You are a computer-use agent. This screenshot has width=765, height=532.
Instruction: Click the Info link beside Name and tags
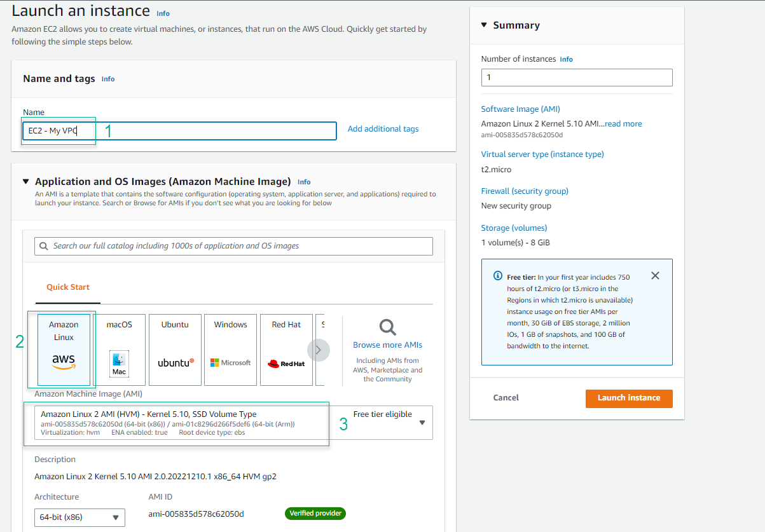point(108,79)
